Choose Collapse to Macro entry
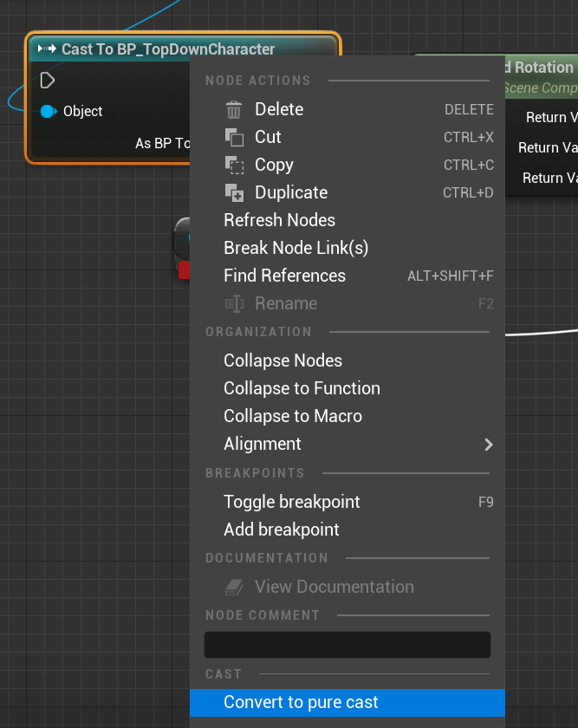 [293, 416]
